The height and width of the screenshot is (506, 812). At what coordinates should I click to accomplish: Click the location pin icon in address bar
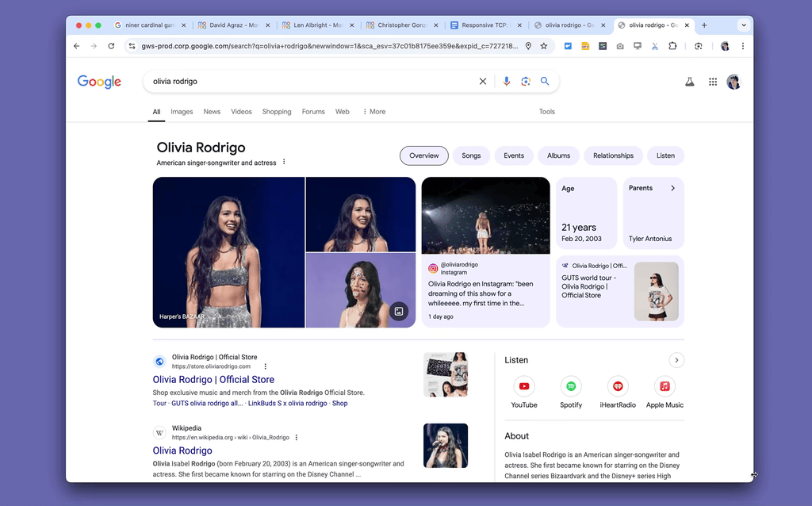tap(528, 46)
